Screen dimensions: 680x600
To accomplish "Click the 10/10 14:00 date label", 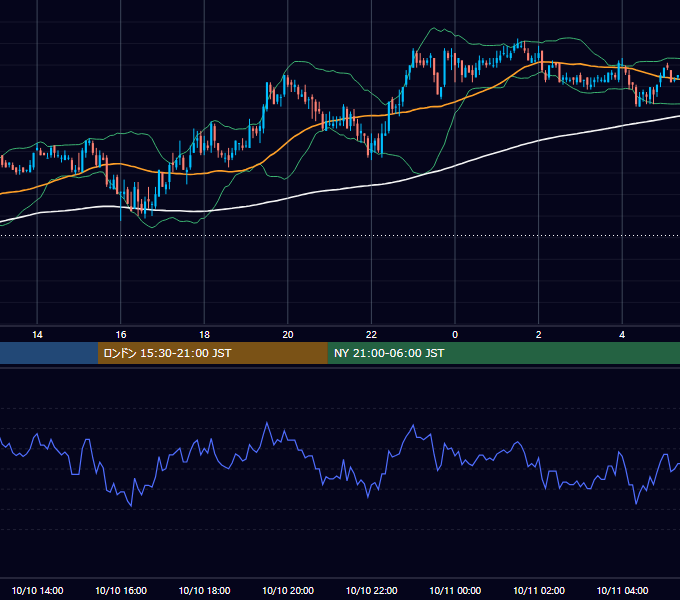I will tap(37, 590).
